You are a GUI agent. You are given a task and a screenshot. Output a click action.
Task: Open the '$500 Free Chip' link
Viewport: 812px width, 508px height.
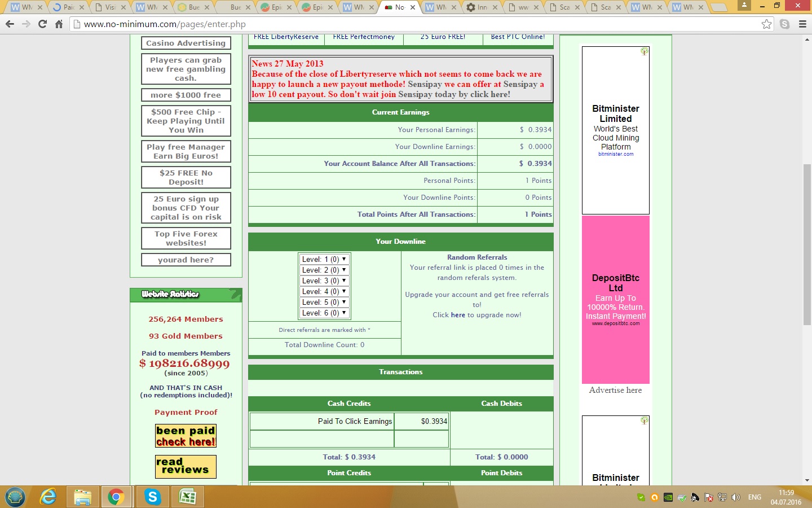(186, 121)
